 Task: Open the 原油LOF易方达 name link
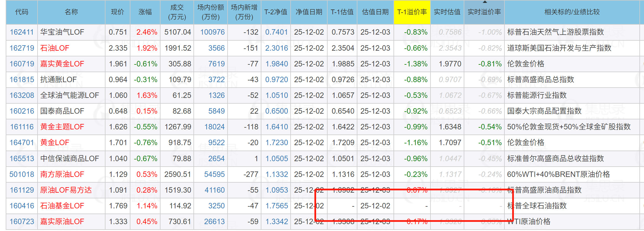66,190
